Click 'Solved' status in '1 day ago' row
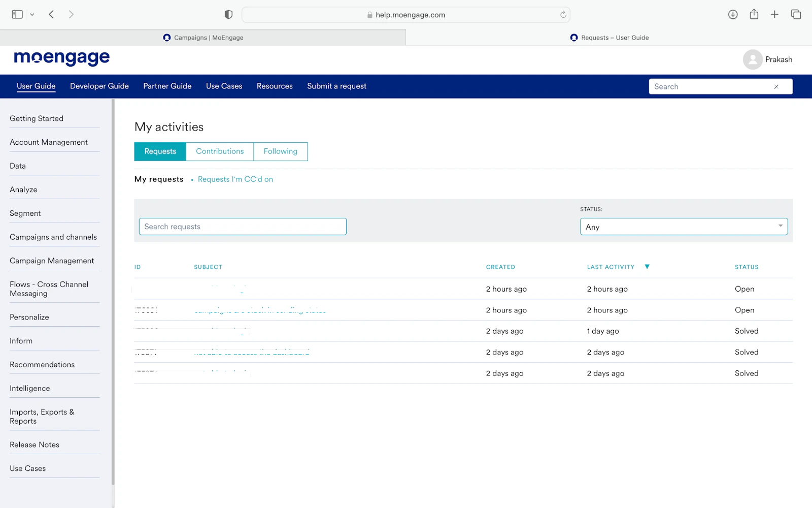Screen dimensions: 812x508 pos(747,331)
